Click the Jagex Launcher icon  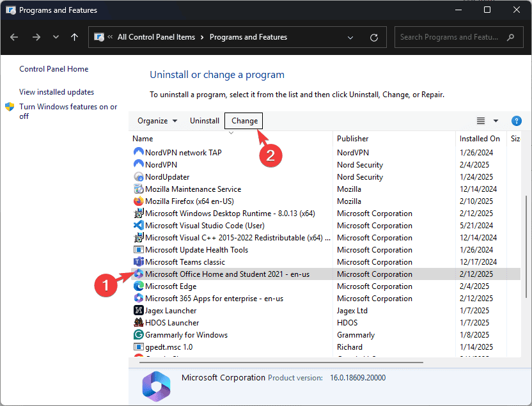pos(138,311)
